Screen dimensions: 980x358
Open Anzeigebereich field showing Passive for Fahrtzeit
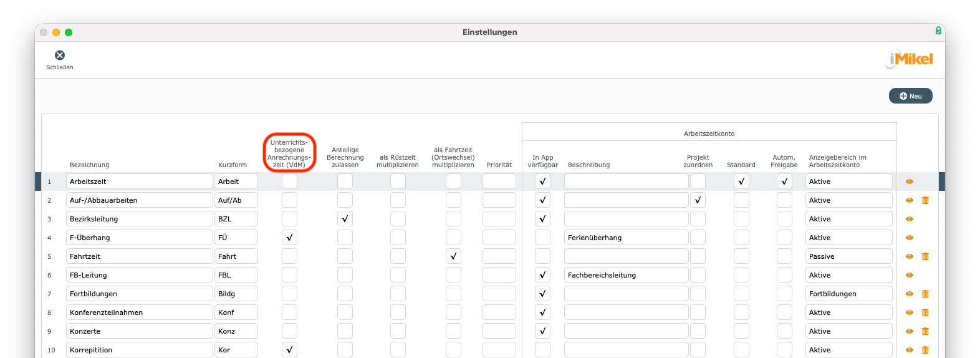[849, 256]
